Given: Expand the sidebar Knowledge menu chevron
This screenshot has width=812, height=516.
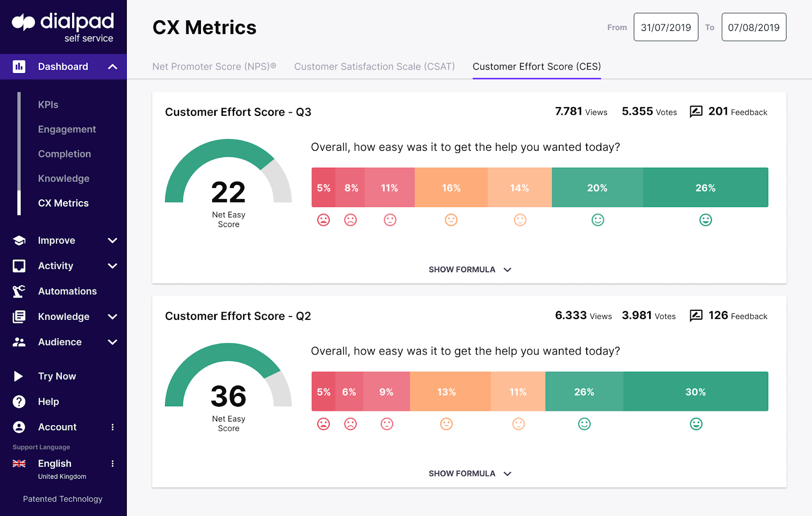Looking at the screenshot, I should [x=113, y=316].
